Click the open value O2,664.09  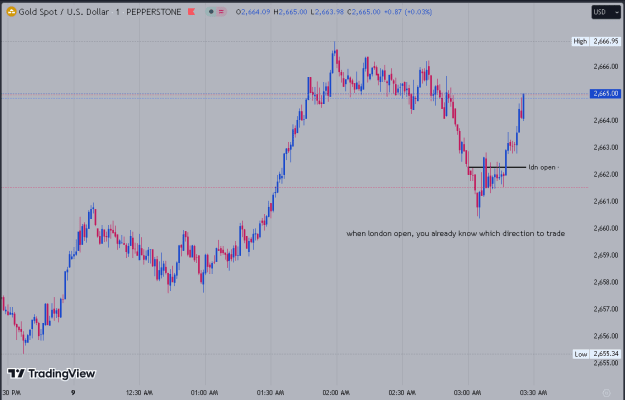click(x=253, y=12)
